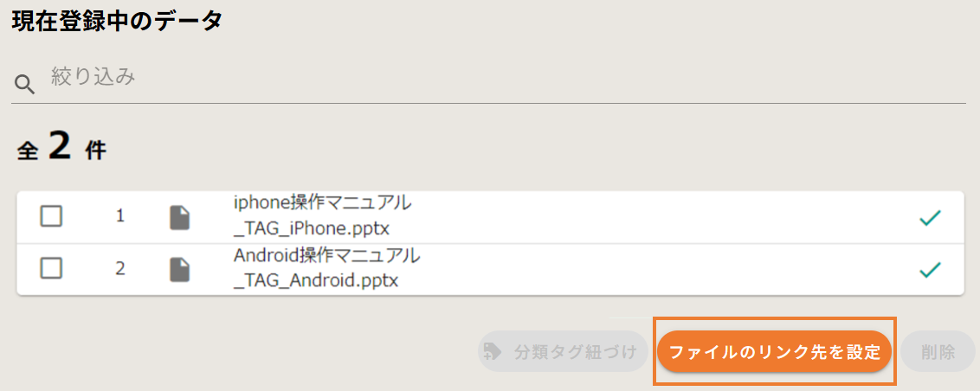Select the Android操作マニュアル title text
The width and height of the screenshot is (980, 391).
pos(326,256)
